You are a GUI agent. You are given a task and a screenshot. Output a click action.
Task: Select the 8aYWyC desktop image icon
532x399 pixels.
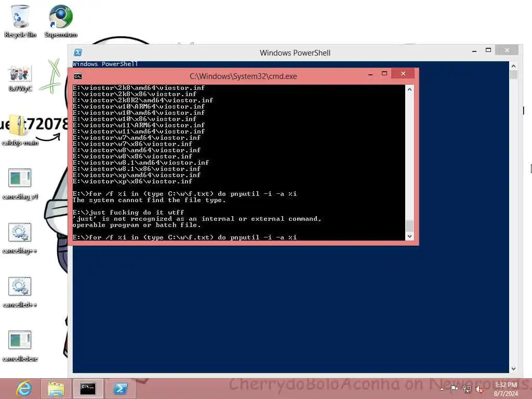coord(20,78)
